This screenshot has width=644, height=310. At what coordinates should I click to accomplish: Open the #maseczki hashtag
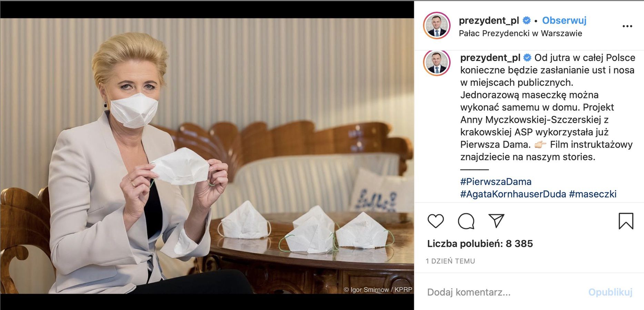593,194
